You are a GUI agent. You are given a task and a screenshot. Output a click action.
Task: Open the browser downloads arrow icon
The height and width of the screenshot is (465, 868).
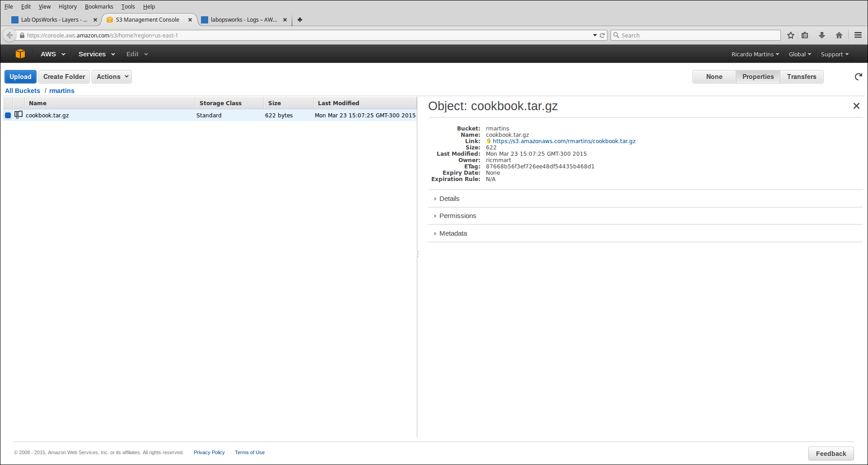[821, 35]
